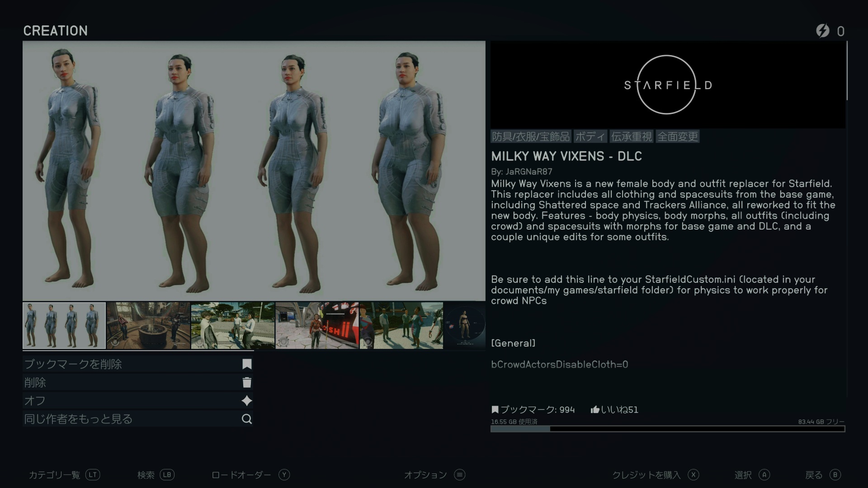
Task: Click the いいね thumbs-up like icon
Action: [x=594, y=409]
